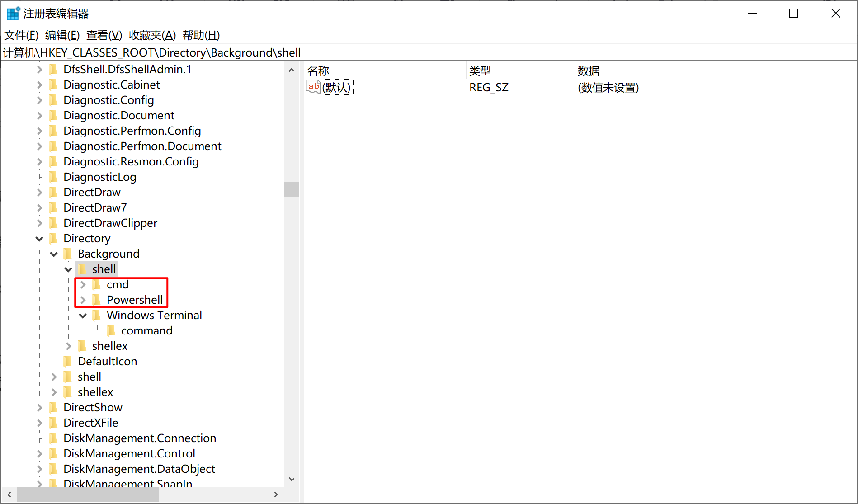
Task: Expand the shellex key under shell
Action: [x=68, y=346]
